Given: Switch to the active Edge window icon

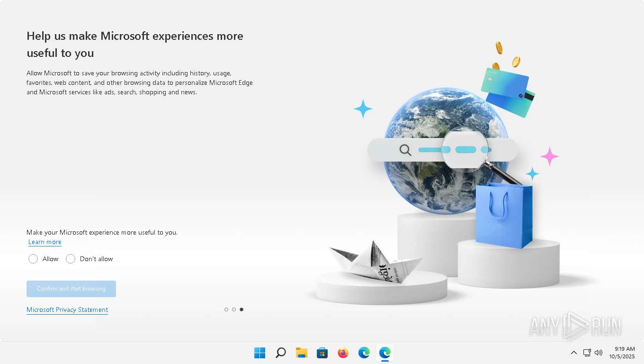Looking at the screenshot, I should pos(385,353).
